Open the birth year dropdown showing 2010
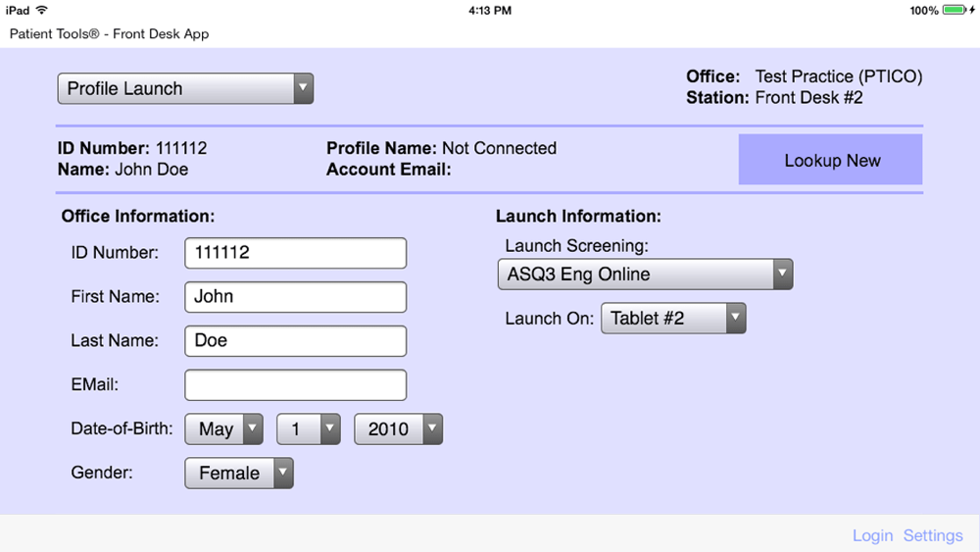Screen dimensions: 980x552 pos(398,428)
